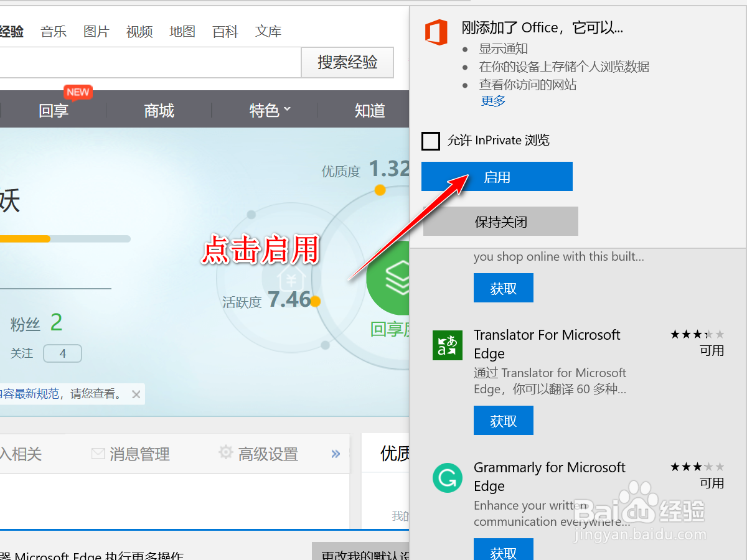
Task: Open the 文库 link in top navigation
Action: coord(268,31)
